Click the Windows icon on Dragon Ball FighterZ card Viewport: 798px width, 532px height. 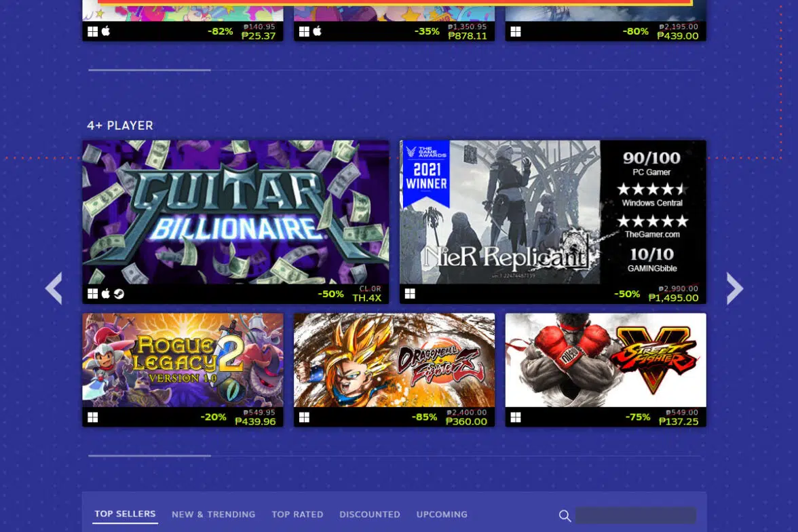304,417
